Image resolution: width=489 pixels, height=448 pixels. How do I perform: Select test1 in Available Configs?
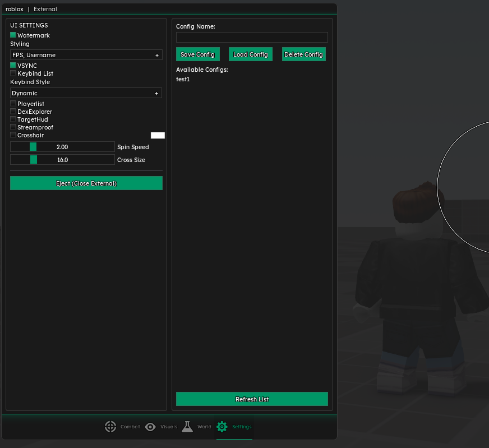click(183, 79)
